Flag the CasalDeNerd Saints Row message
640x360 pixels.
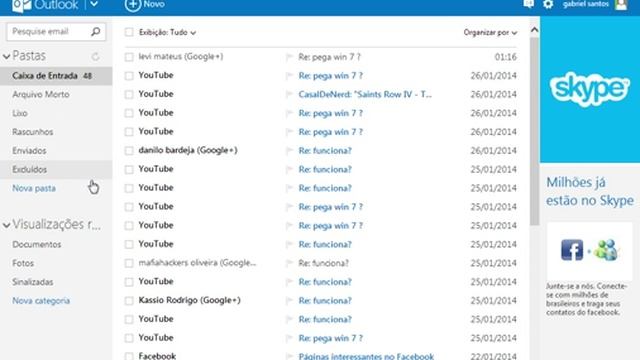pyautogui.click(x=289, y=94)
